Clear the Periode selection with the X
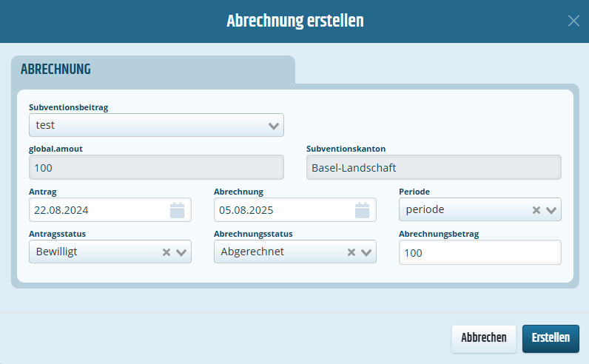Screen dimensions: 589x364 [x=536, y=210]
